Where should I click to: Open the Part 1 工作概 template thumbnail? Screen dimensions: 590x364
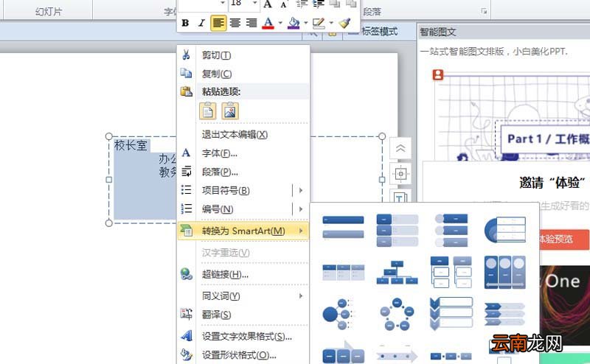(512, 115)
